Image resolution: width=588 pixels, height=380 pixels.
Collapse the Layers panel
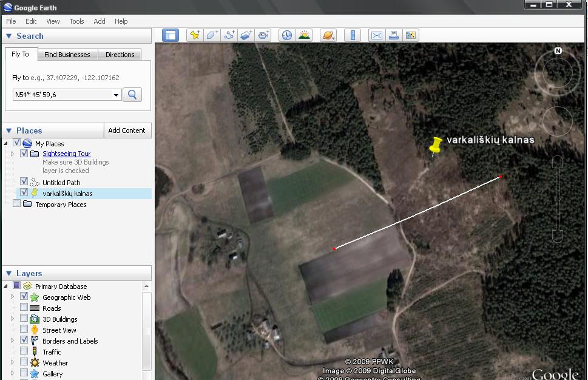click(9, 274)
